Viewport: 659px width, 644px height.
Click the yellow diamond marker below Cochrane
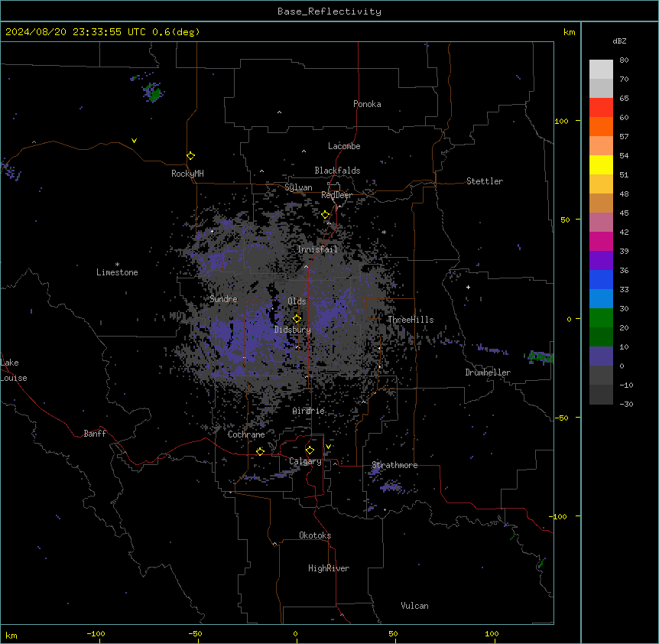tap(260, 451)
